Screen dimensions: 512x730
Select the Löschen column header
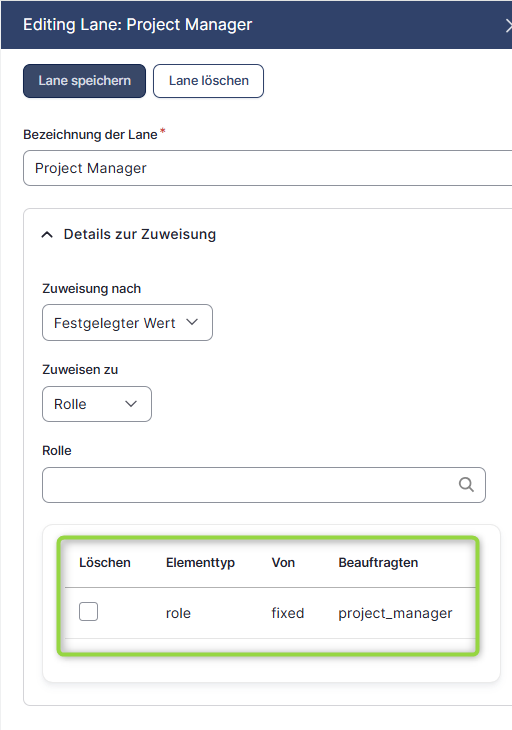tap(105, 562)
